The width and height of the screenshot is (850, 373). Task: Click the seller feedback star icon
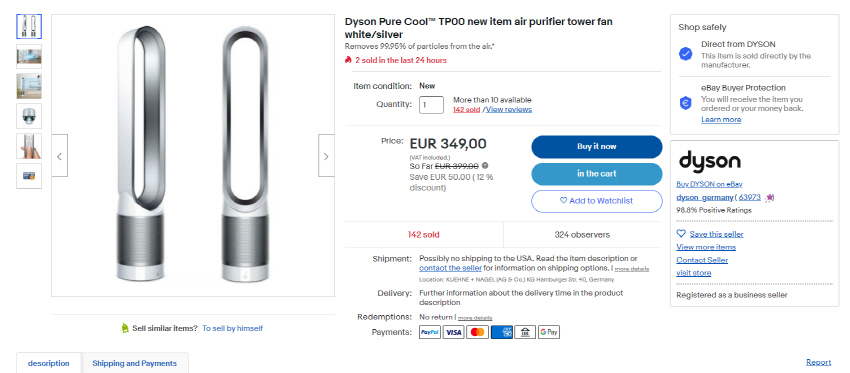[x=770, y=198]
